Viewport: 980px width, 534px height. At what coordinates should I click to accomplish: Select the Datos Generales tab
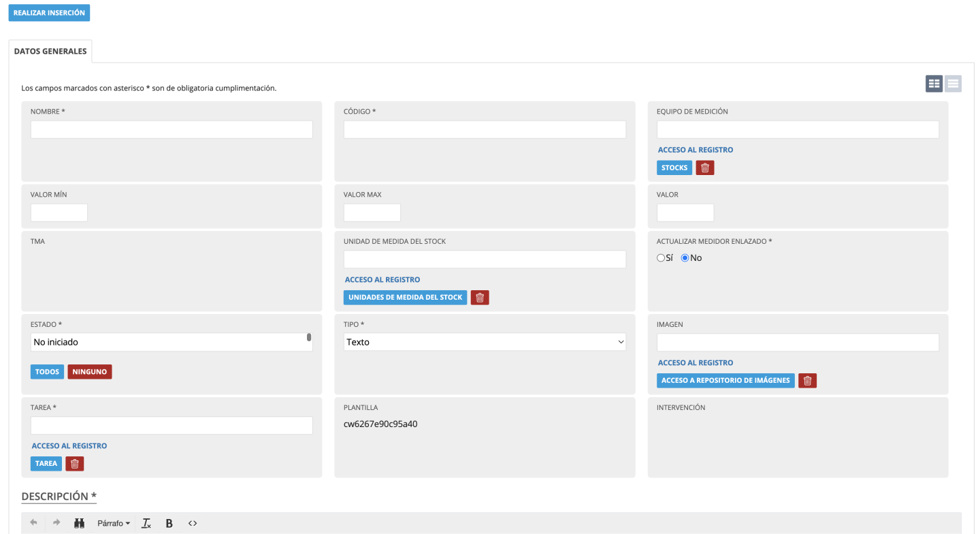[50, 51]
